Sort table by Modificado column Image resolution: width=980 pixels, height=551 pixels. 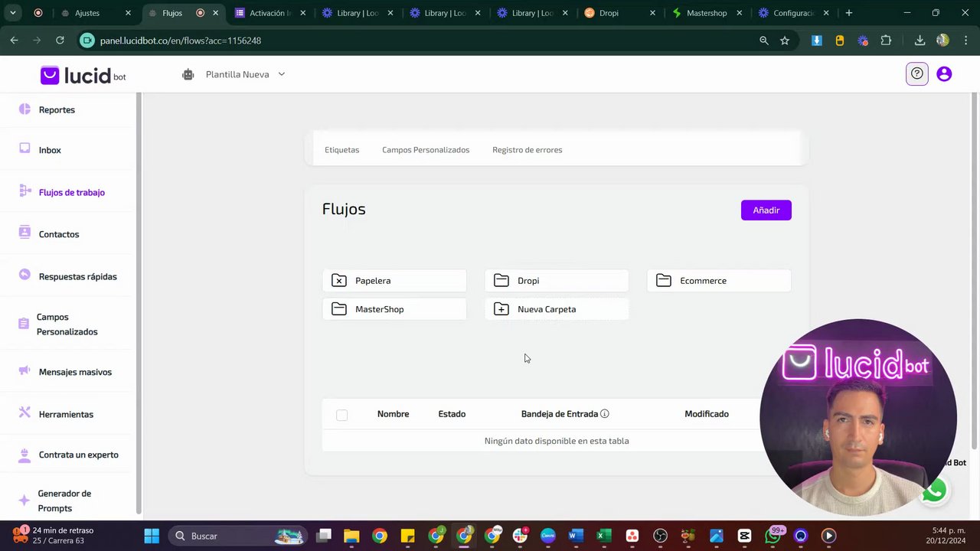(x=707, y=414)
